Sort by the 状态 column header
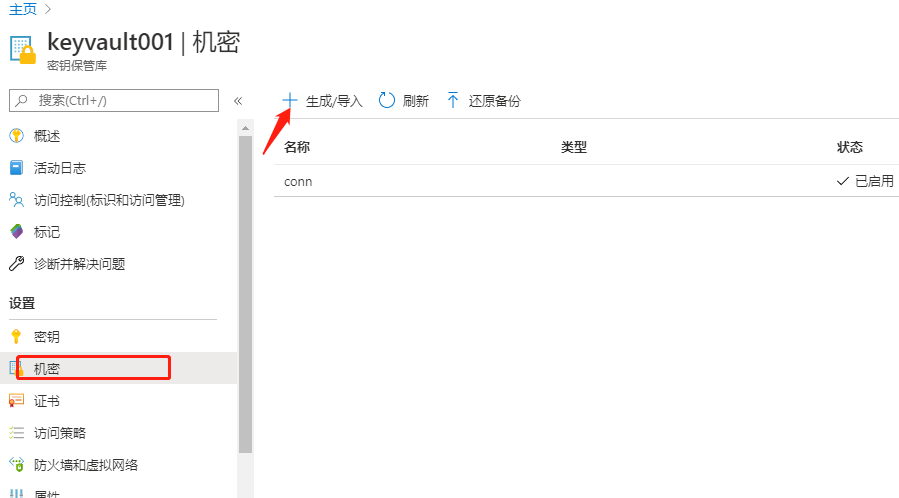The height and width of the screenshot is (498, 899). pos(850,147)
